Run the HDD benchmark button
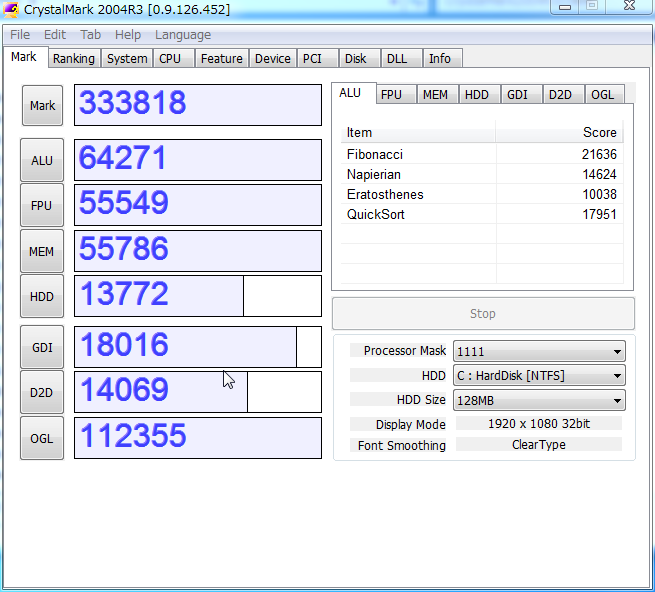 42,297
